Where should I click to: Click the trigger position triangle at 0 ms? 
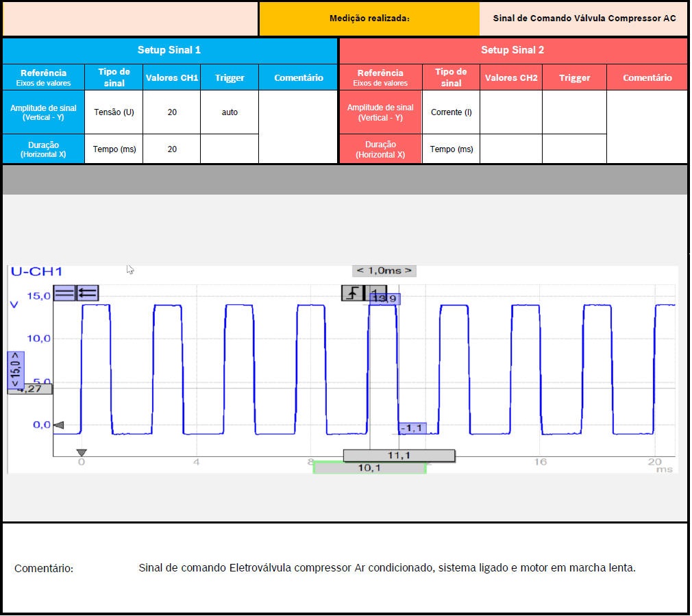[x=82, y=453]
